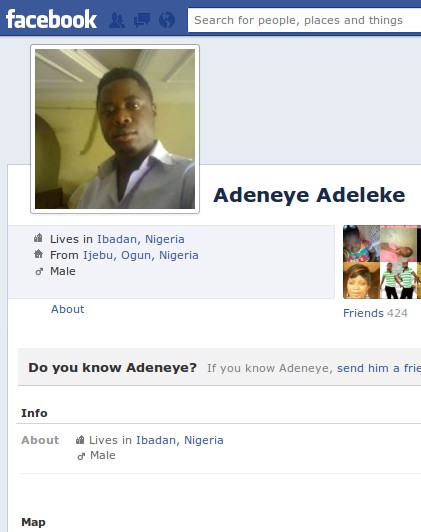Click the Adeneye Adeleke profile name

[309, 195]
